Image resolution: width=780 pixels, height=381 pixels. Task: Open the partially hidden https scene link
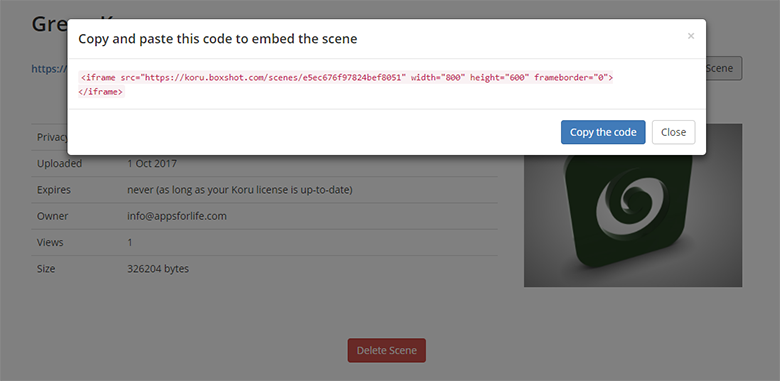click(x=49, y=69)
